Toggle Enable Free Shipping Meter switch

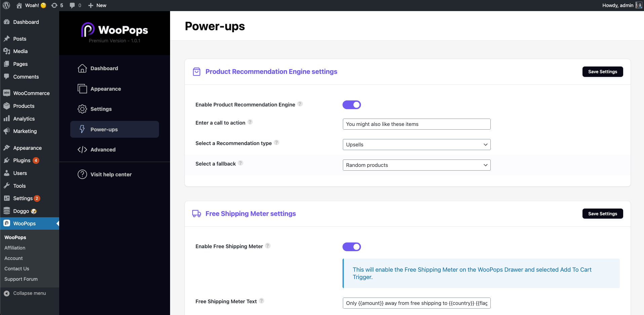pos(352,247)
